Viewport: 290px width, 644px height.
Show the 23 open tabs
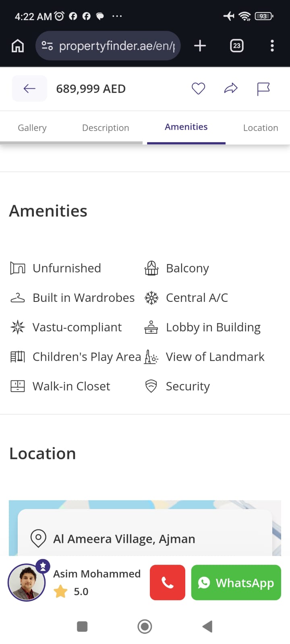(236, 46)
